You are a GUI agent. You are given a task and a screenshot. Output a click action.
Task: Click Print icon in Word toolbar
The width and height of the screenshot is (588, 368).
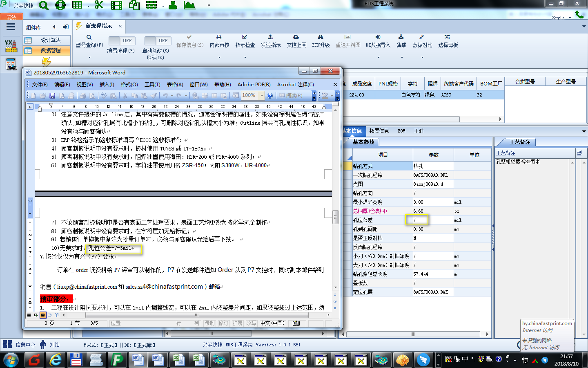coord(82,96)
